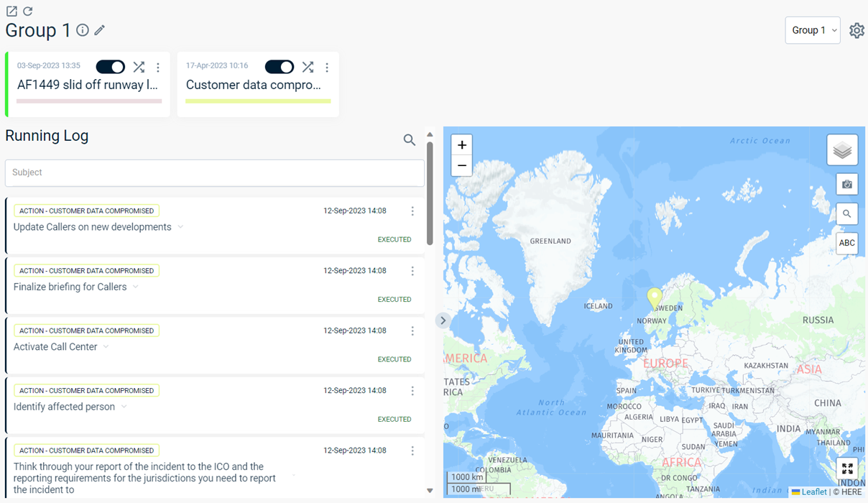Click tag on Finalize briefing entry
868x503 pixels.
point(86,271)
